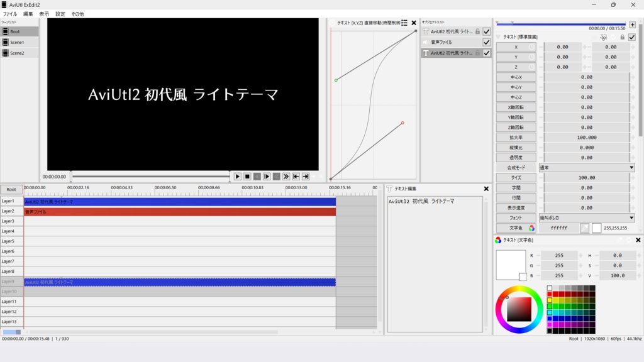Toggle lock on first AviUtl2 object list entry
Image resolution: width=644 pixels, height=362 pixels.
[478, 31]
